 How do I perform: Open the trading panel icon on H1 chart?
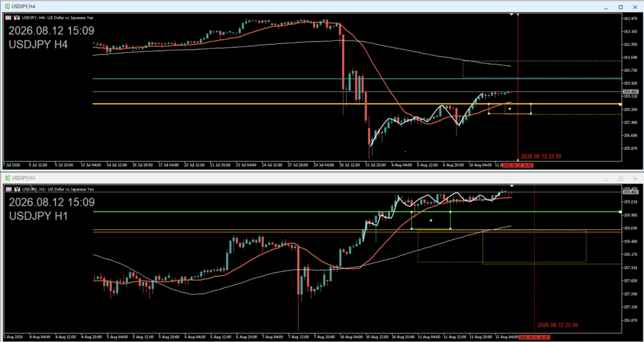tap(9, 189)
